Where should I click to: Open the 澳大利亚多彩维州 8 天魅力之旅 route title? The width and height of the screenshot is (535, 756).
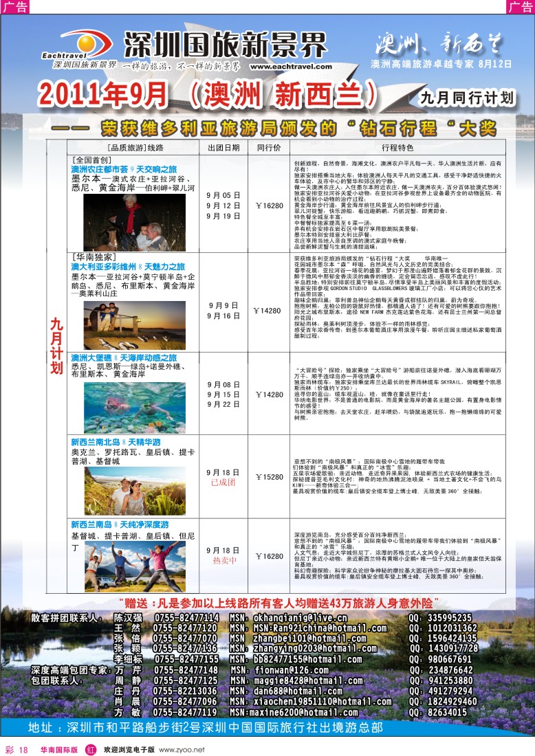click(128, 267)
